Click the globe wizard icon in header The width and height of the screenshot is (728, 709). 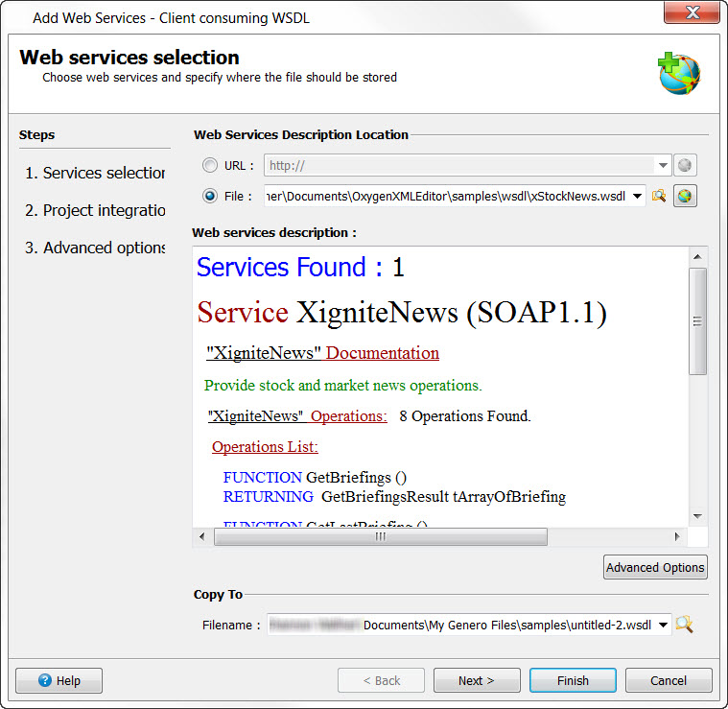679,73
